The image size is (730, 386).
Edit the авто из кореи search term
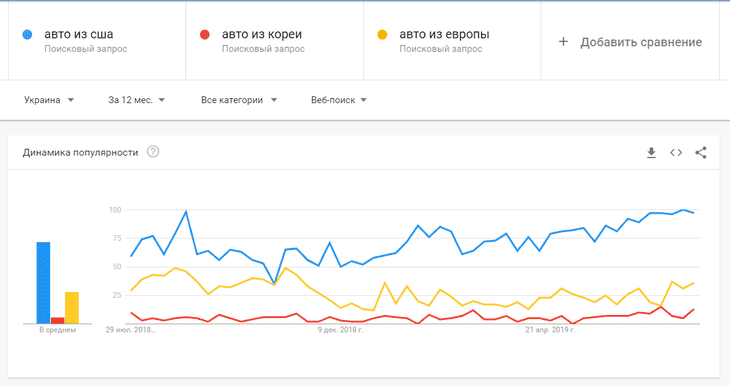[x=262, y=34]
